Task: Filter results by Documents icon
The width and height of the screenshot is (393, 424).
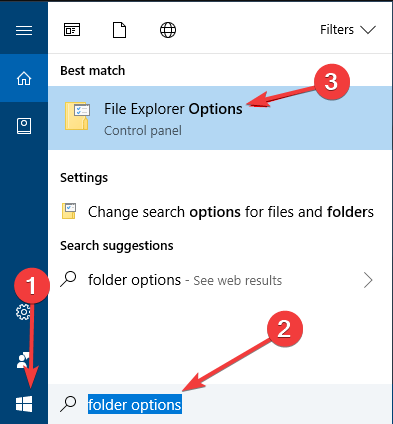Action: coord(119,30)
